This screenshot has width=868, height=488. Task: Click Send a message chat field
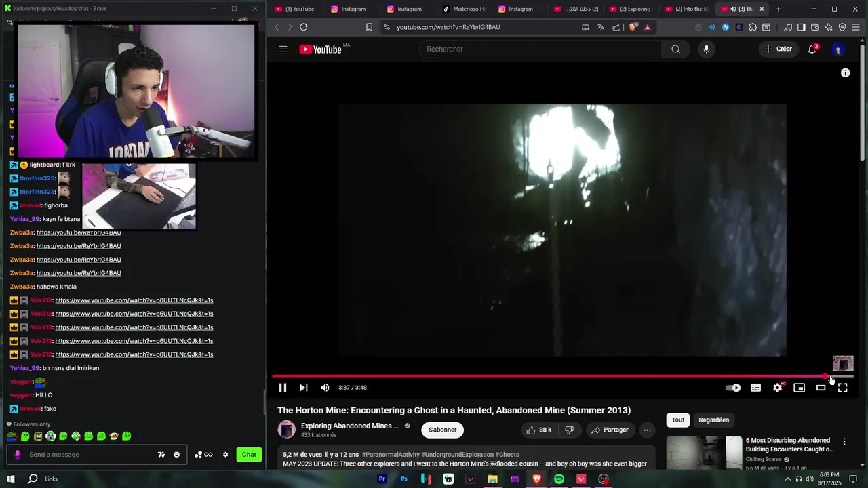(91, 454)
